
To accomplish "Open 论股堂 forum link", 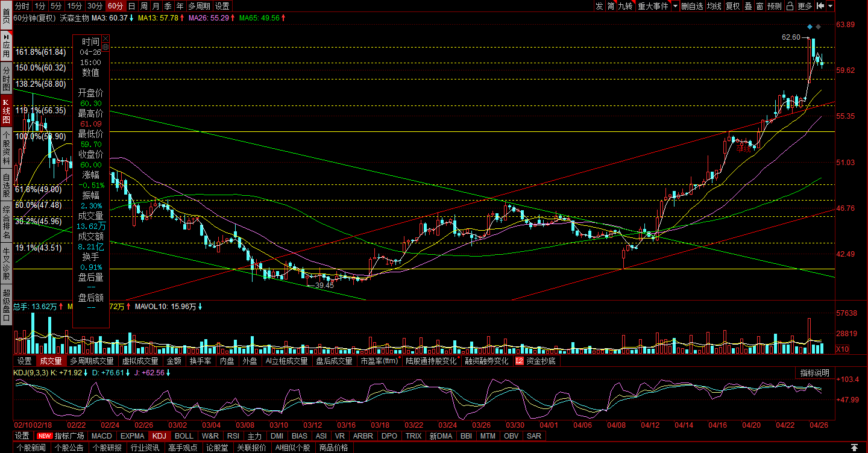I will point(216,448).
